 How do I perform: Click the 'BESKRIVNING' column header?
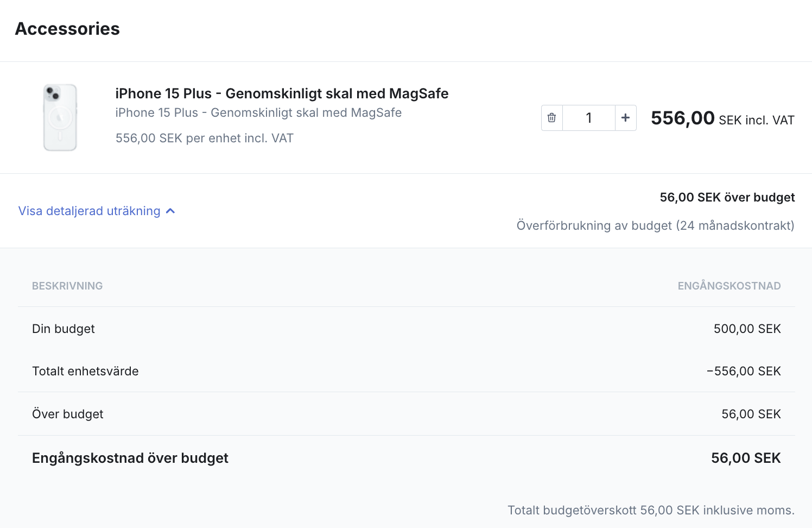coord(67,286)
